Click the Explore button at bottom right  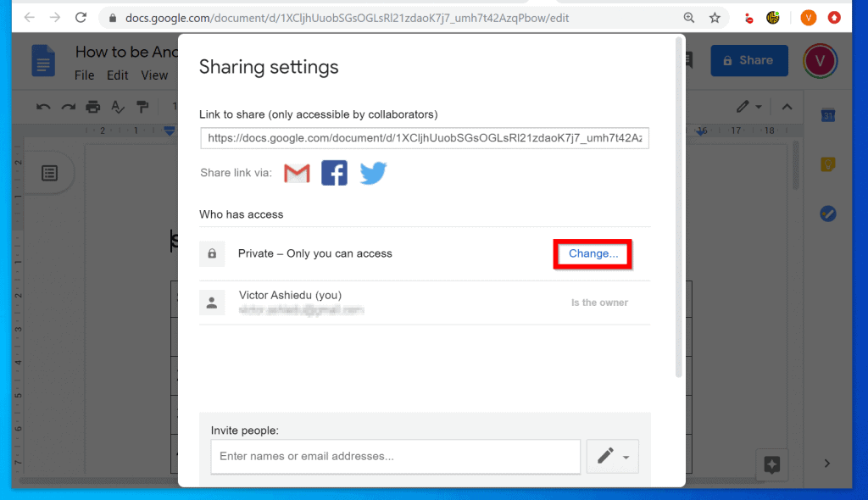[x=771, y=464]
